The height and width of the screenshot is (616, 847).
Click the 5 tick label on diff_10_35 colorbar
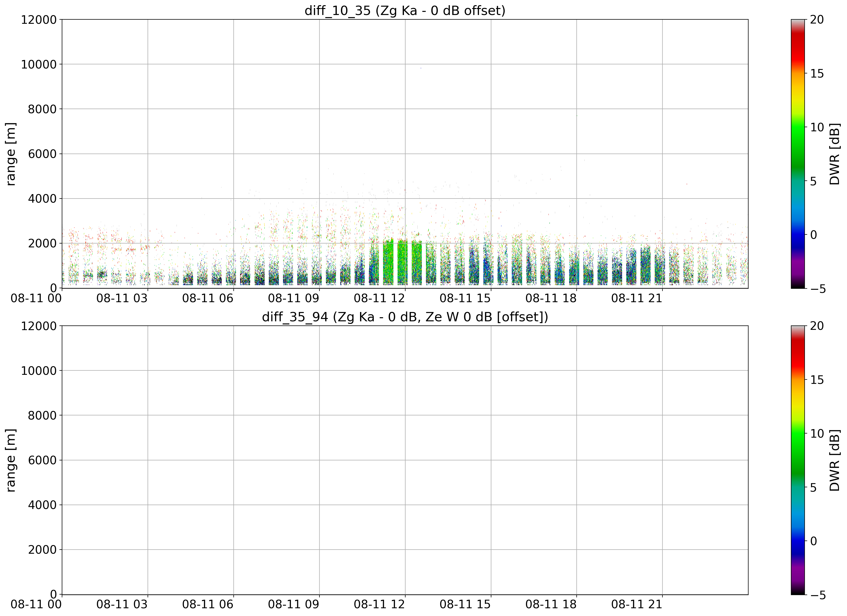click(813, 181)
